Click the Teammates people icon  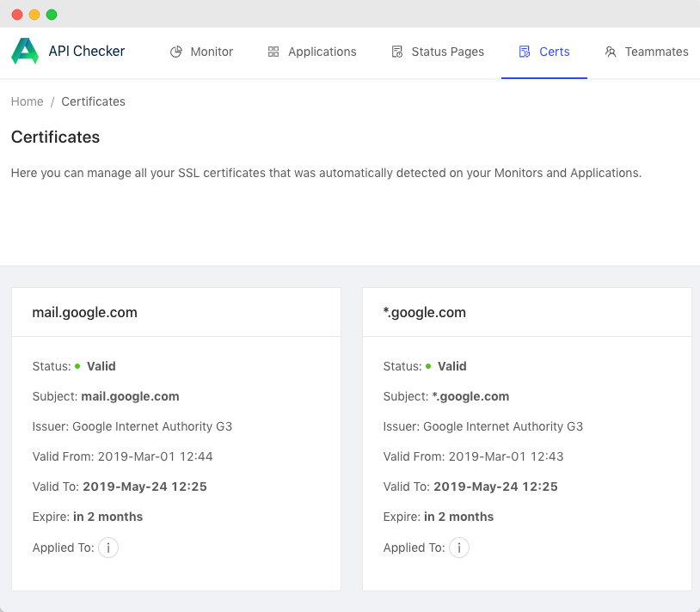click(611, 52)
